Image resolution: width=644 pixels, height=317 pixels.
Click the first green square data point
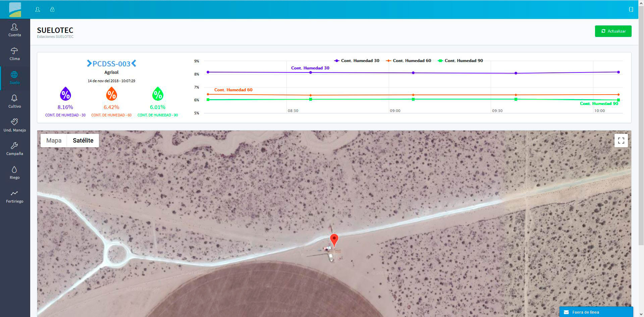tap(208, 100)
